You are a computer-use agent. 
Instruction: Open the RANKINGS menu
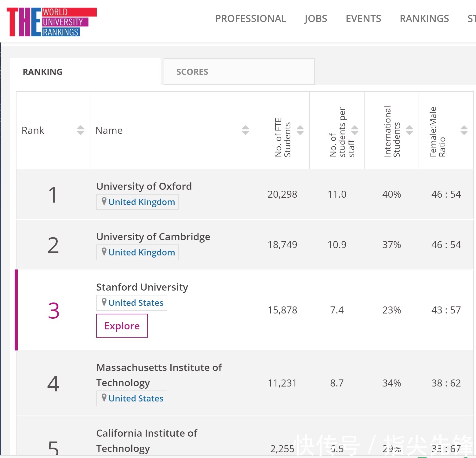tap(424, 19)
